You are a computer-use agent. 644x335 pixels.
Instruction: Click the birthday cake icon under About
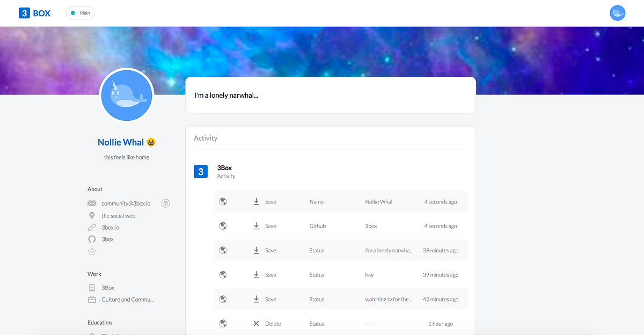[92, 250]
